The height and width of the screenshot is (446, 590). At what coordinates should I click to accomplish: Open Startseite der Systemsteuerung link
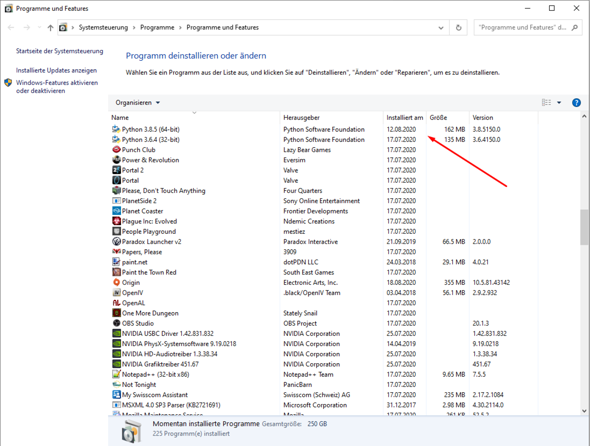tap(59, 51)
